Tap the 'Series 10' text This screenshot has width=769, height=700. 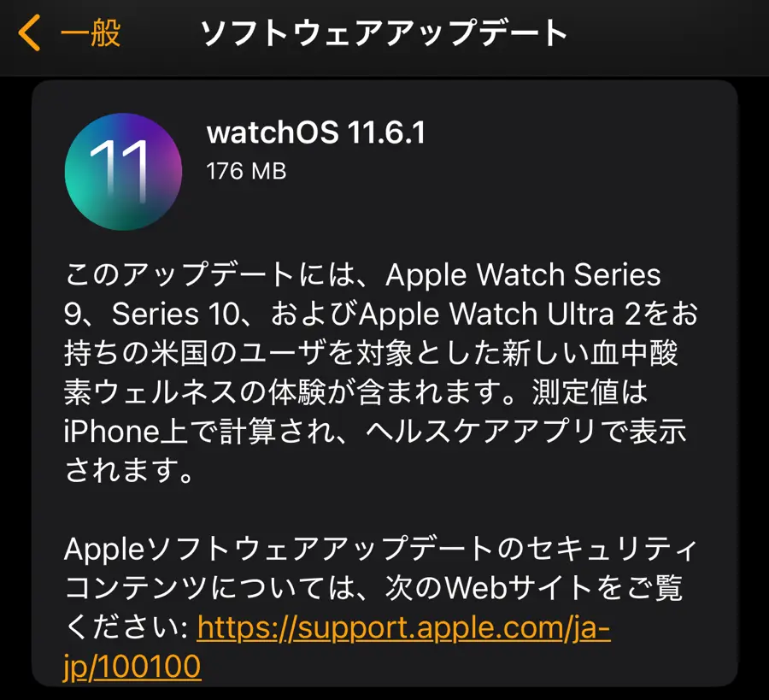(x=176, y=314)
